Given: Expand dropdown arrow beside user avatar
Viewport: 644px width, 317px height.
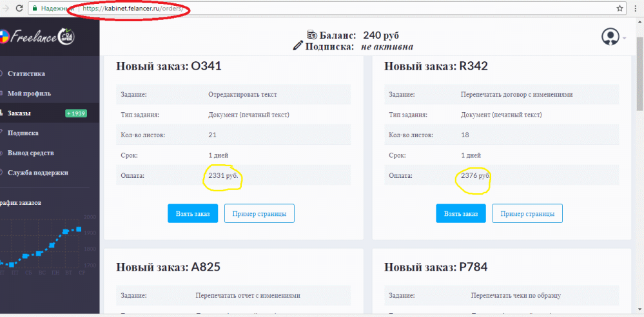Looking at the screenshot, I should coord(624,38).
